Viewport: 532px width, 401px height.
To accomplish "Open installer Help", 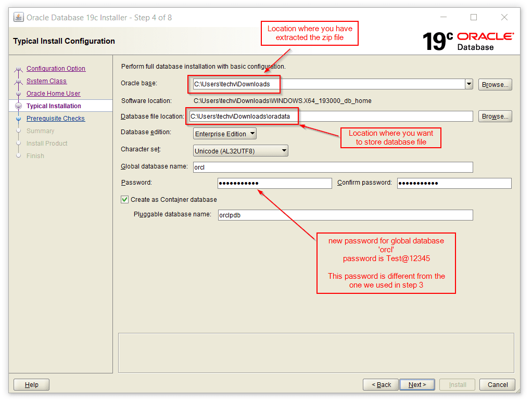I will (x=31, y=385).
